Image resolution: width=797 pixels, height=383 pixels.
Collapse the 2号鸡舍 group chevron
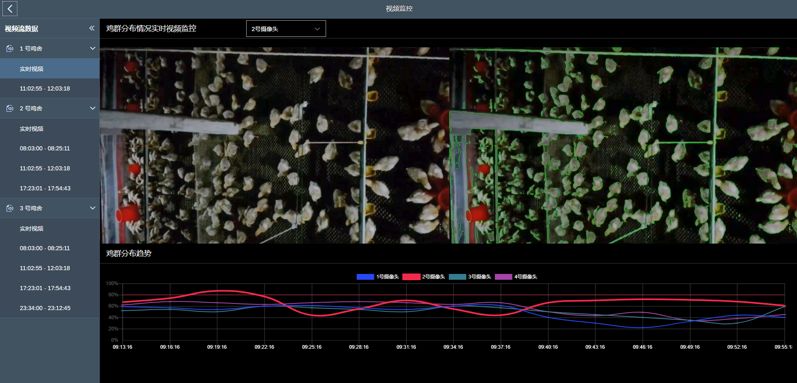pos(93,108)
